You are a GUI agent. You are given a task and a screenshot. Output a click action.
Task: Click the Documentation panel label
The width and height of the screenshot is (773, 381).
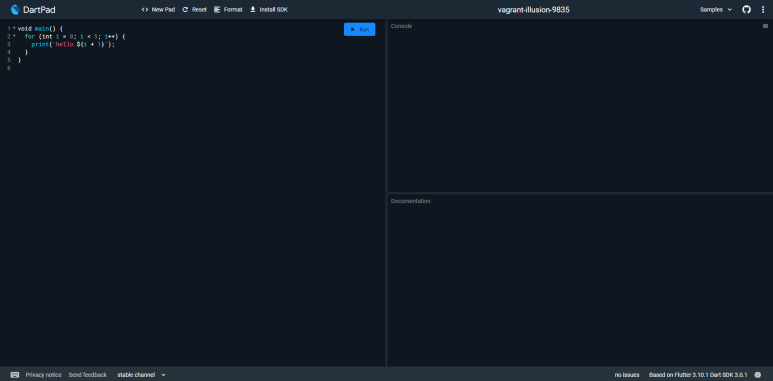click(x=411, y=201)
